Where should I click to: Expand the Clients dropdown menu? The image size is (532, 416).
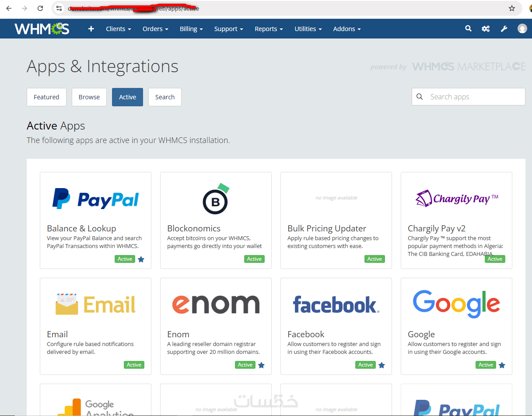click(x=119, y=29)
